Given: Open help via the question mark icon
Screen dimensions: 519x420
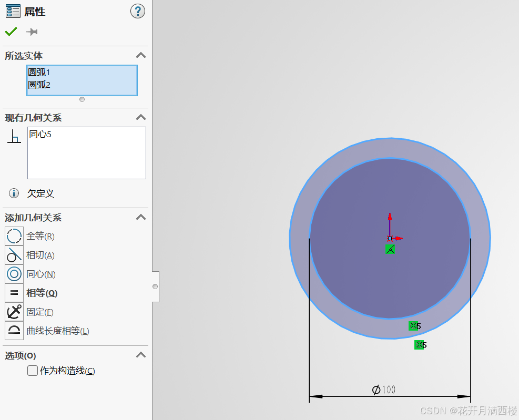Looking at the screenshot, I should coord(137,11).
